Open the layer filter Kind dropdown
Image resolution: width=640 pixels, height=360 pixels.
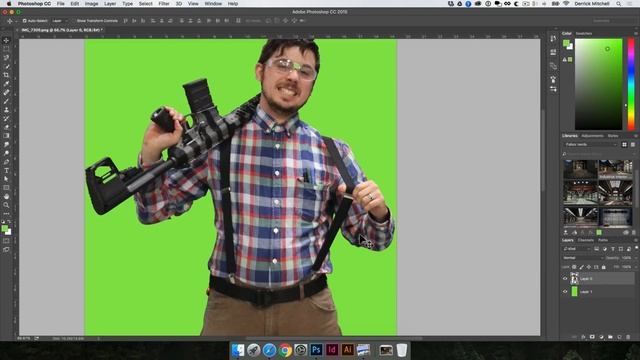point(577,249)
